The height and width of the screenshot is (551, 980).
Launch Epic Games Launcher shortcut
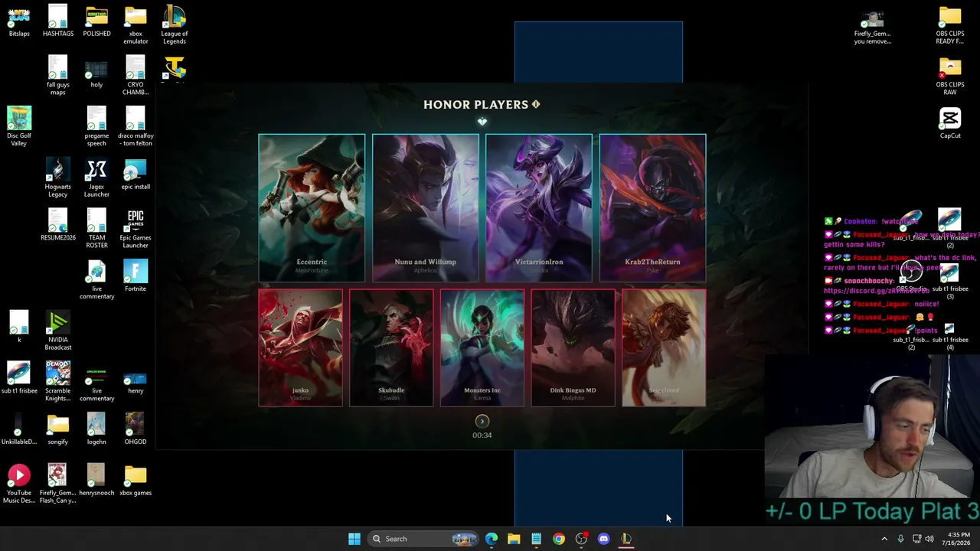tap(136, 229)
